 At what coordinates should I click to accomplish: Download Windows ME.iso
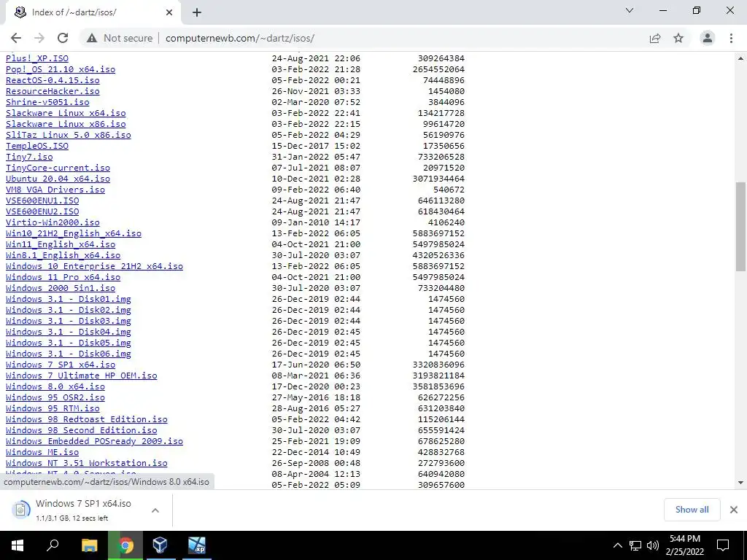(x=42, y=452)
